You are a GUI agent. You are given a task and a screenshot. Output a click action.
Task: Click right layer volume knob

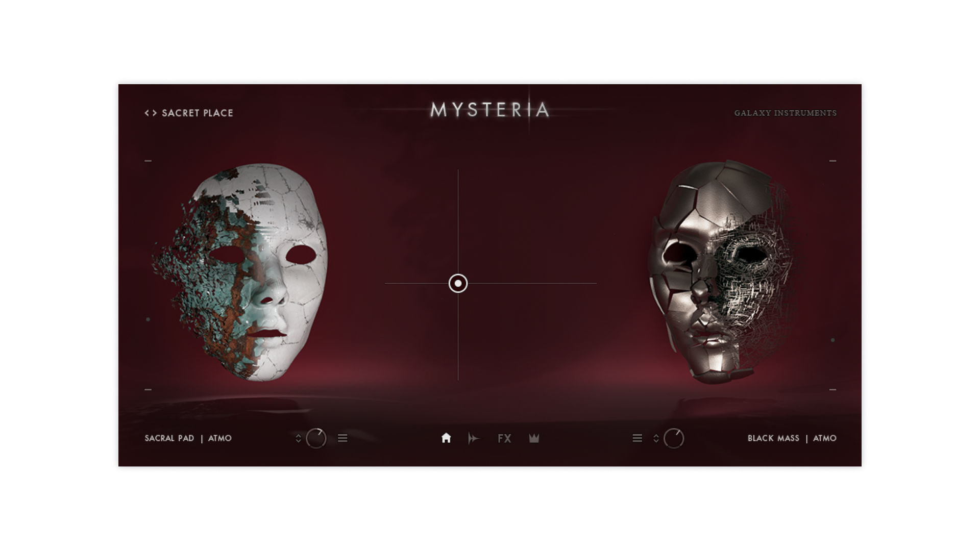point(674,438)
